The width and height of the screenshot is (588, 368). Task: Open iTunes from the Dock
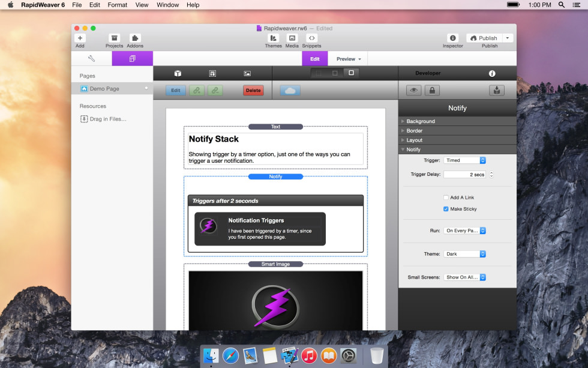tap(309, 355)
